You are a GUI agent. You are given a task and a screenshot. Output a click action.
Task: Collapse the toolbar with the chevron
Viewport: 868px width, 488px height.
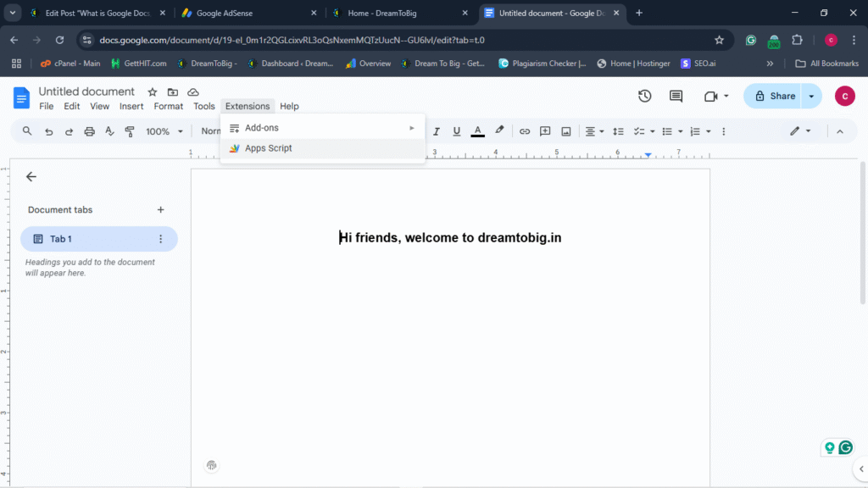[x=840, y=131]
